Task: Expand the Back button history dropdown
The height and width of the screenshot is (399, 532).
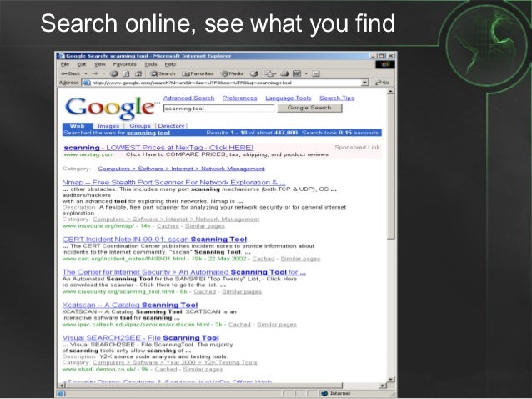Action: tap(86, 73)
